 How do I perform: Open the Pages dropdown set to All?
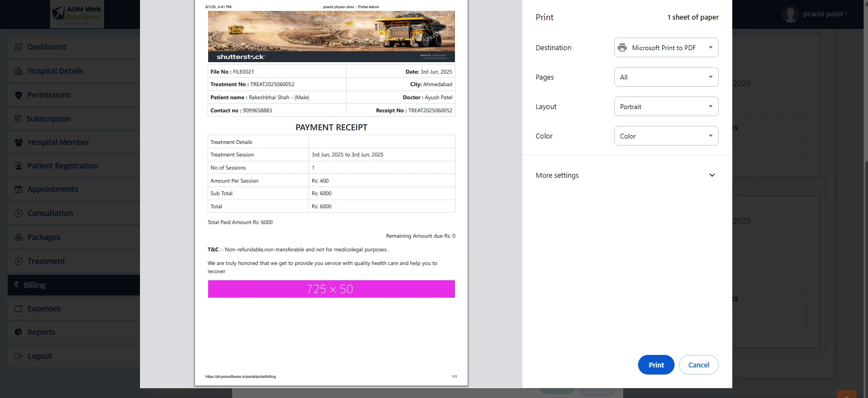(666, 77)
